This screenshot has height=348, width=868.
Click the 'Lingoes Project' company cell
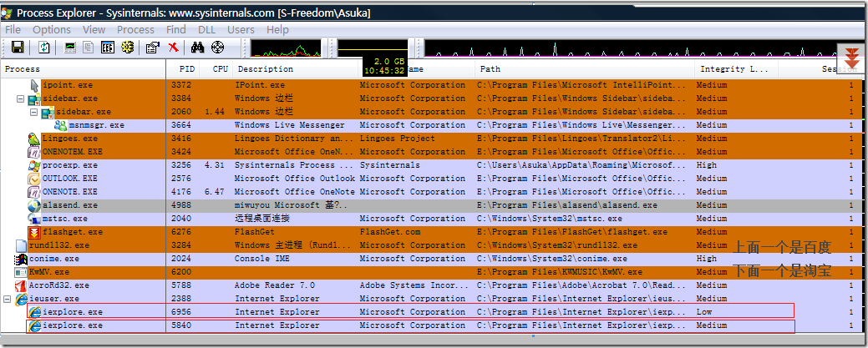point(398,139)
